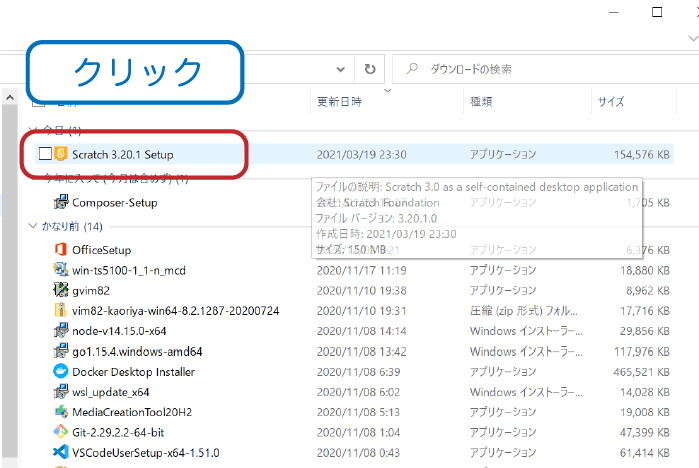Click the 8,962 KB size cell
Screen dimensions: 699x468
648,291
